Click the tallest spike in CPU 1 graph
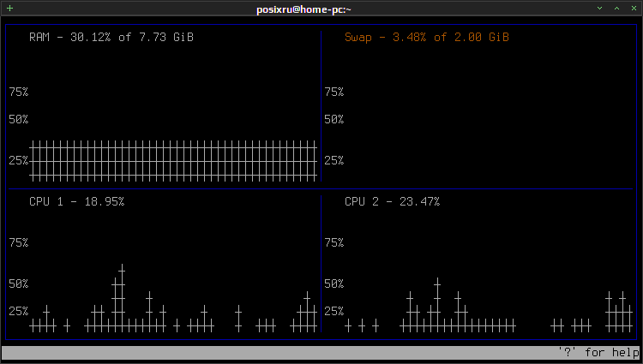This screenshot has width=643, height=364. click(122, 298)
